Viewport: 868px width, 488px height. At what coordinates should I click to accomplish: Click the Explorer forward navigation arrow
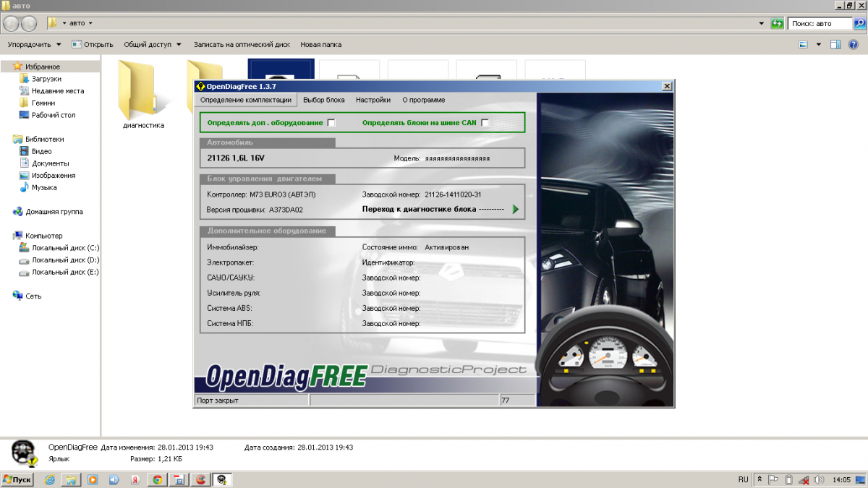(29, 23)
